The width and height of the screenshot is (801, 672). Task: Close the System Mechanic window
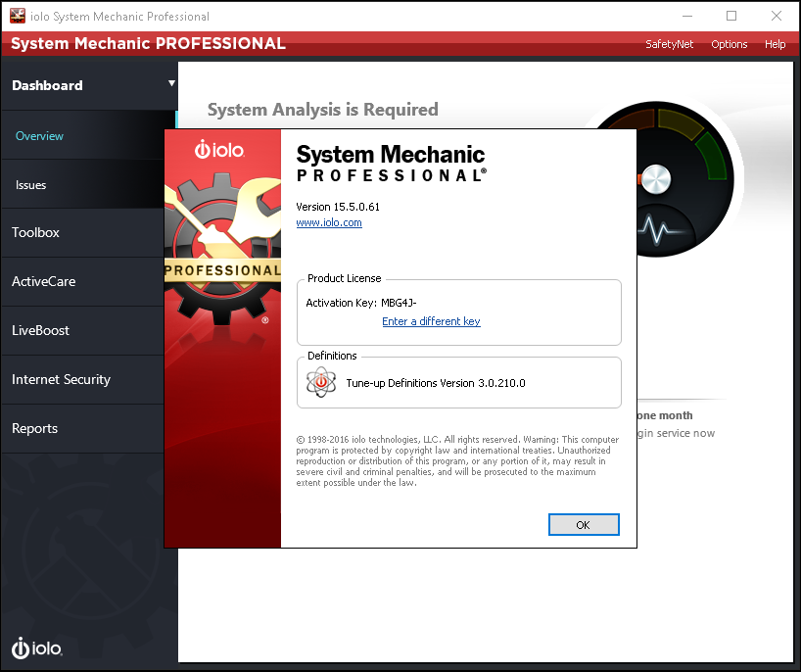pyautogui.click(x=777, y=17)
